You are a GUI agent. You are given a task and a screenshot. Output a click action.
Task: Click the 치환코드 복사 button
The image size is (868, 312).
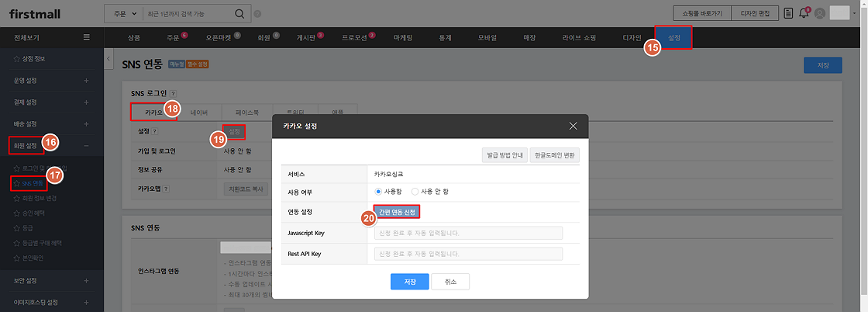(x=246, y=189)
